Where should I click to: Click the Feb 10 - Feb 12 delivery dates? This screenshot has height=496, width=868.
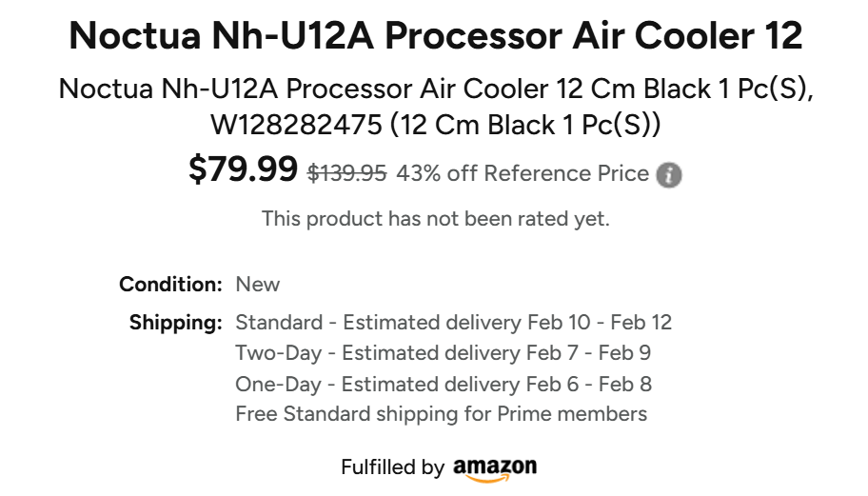[600, 323]
